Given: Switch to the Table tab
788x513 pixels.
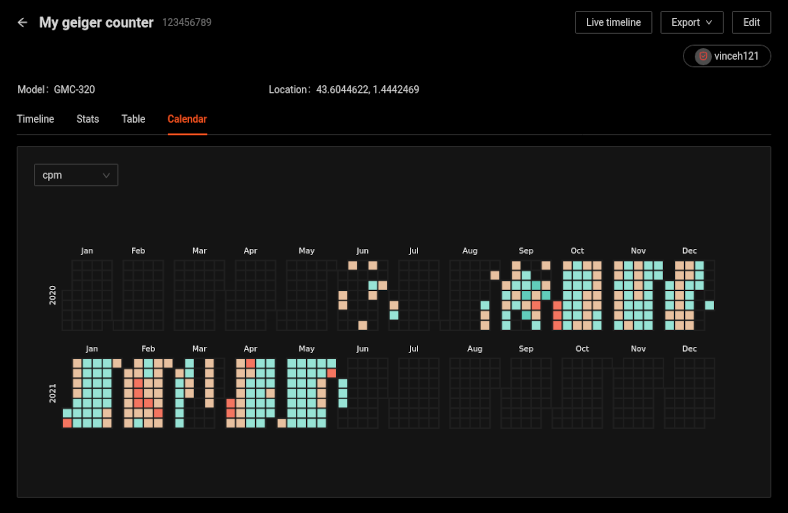Looking at the screenshot, I should click(x=133, y=119).
